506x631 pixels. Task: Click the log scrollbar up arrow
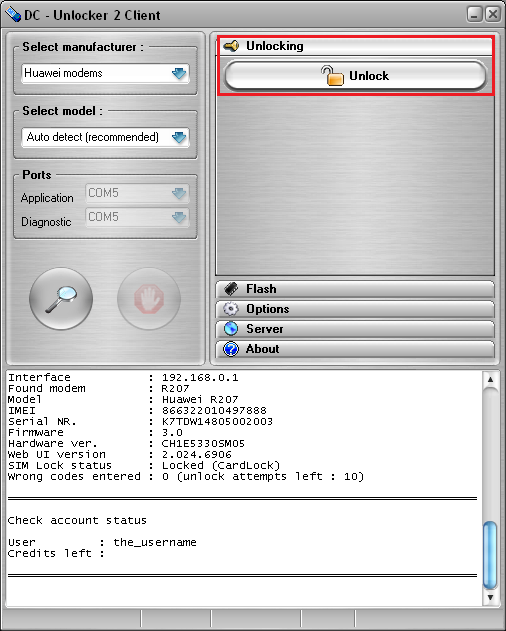coord(490,379)
